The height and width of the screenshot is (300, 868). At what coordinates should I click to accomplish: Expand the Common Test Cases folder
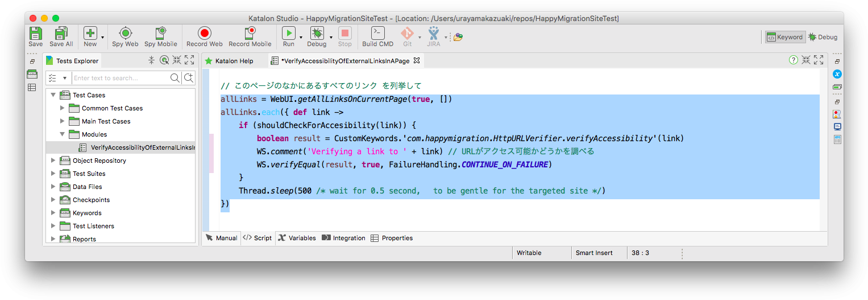[x=63, y=108]
